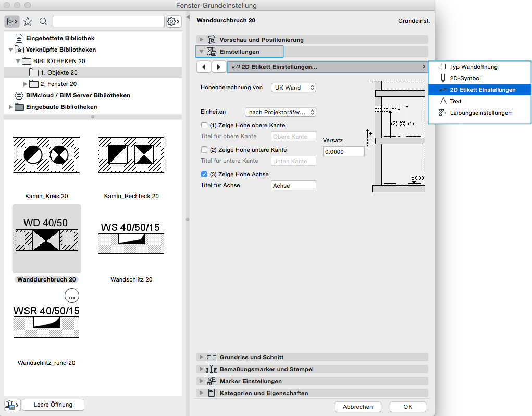Click the Leere Öffnung button

[x=53, y=405]
